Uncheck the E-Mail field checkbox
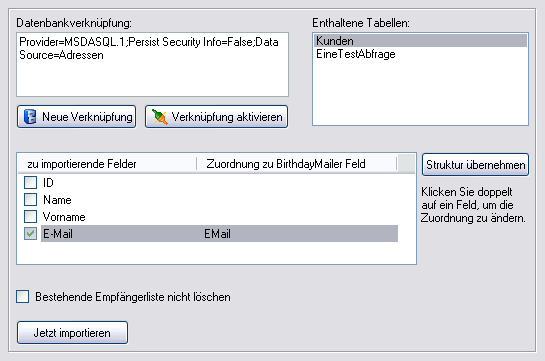 (30, 233)
